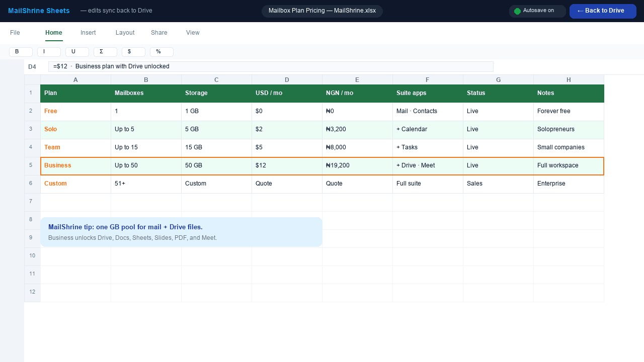Select the "50 GB" storage cell

coord(216,166)
